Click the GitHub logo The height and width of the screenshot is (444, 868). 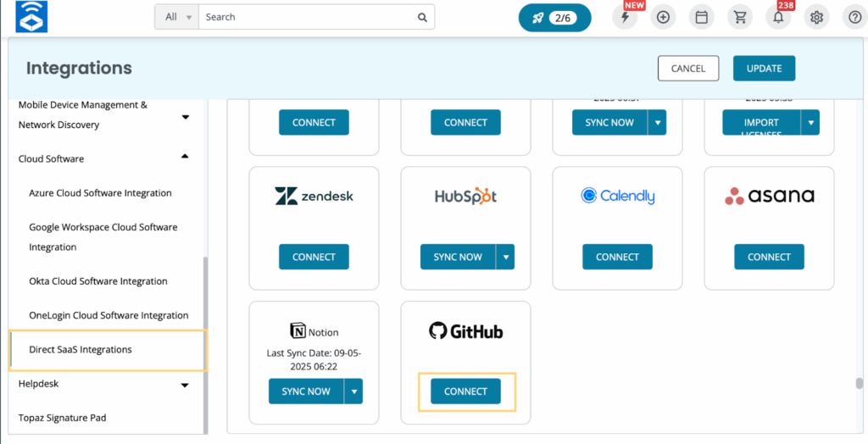[x=465, y=331]
